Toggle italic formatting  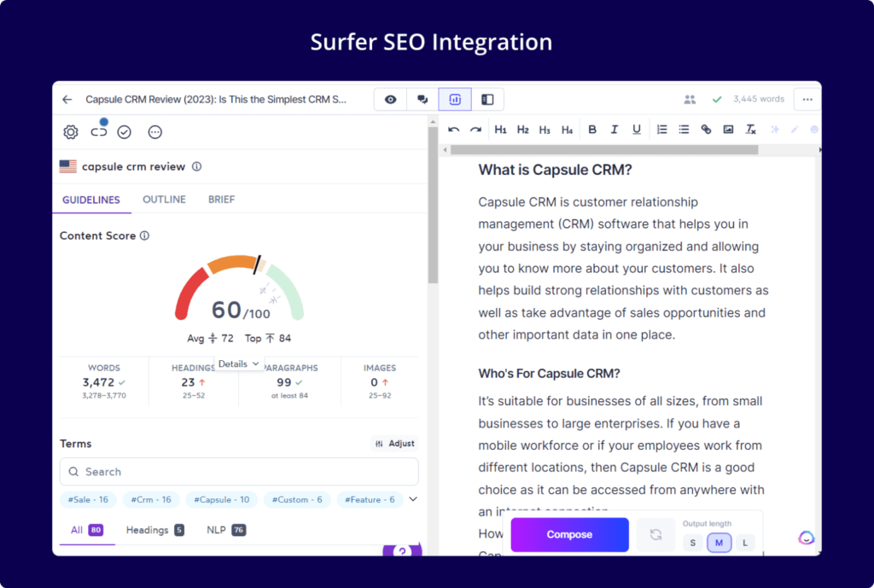coord(615,130)
